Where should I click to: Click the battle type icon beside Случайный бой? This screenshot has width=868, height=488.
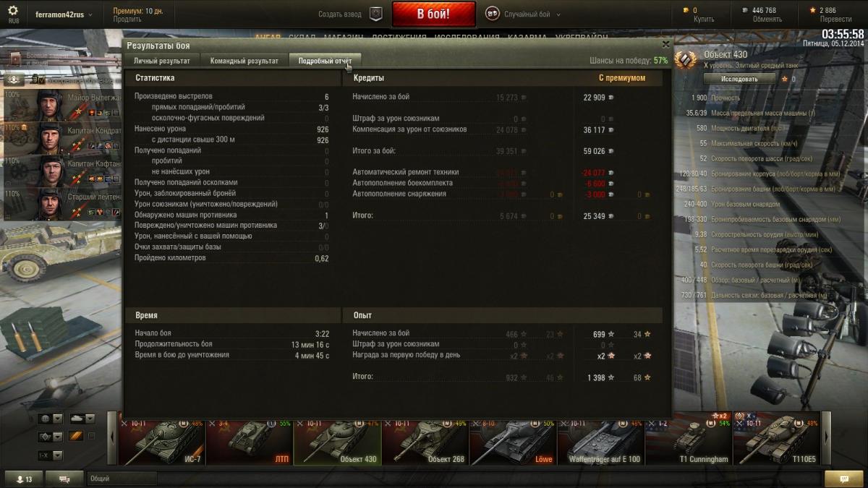(492, 14)
